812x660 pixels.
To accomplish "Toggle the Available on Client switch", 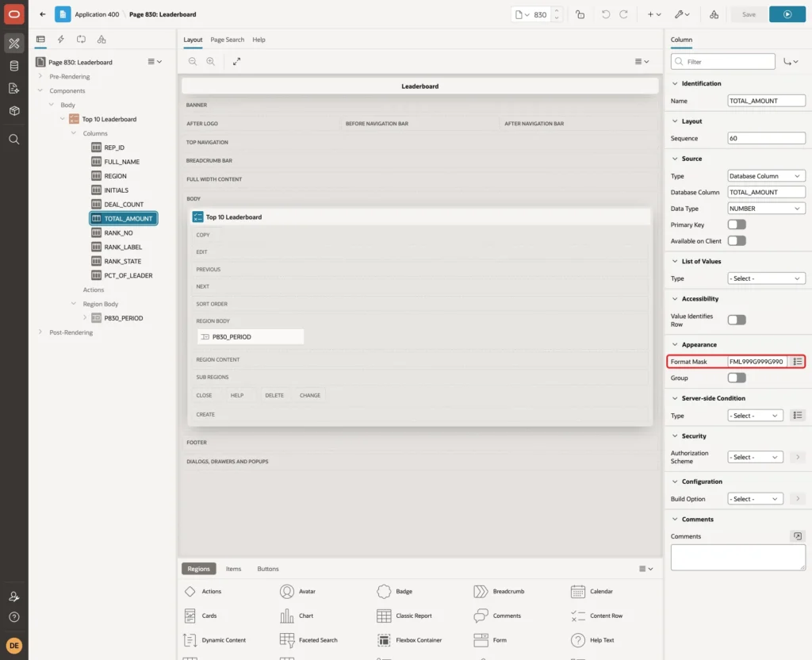I will [737, 241].
